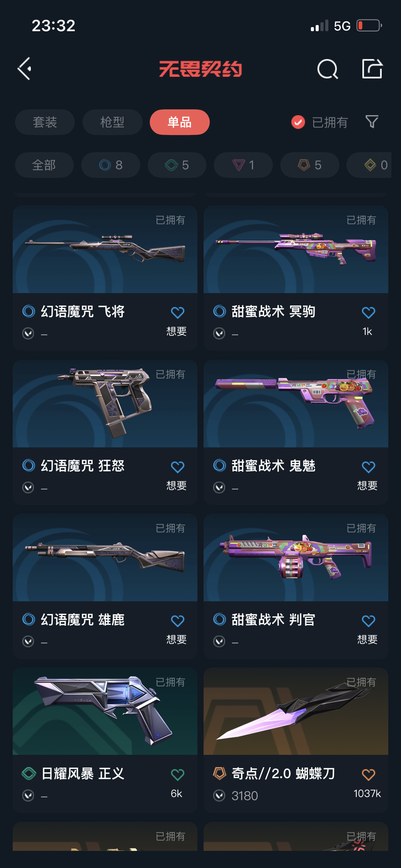Viewport: 401px width, 868px height.
Task: Open the funnel filter options
Action: click(372, 122)
